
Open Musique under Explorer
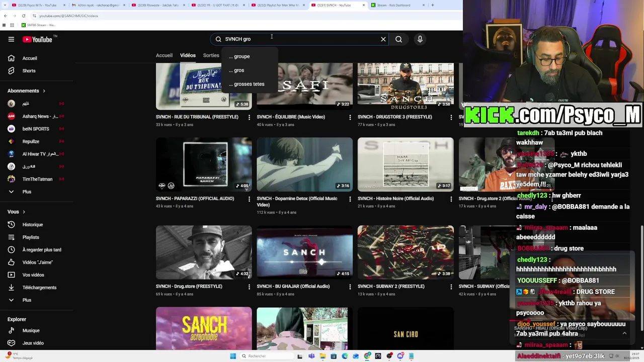coord(31,331)
